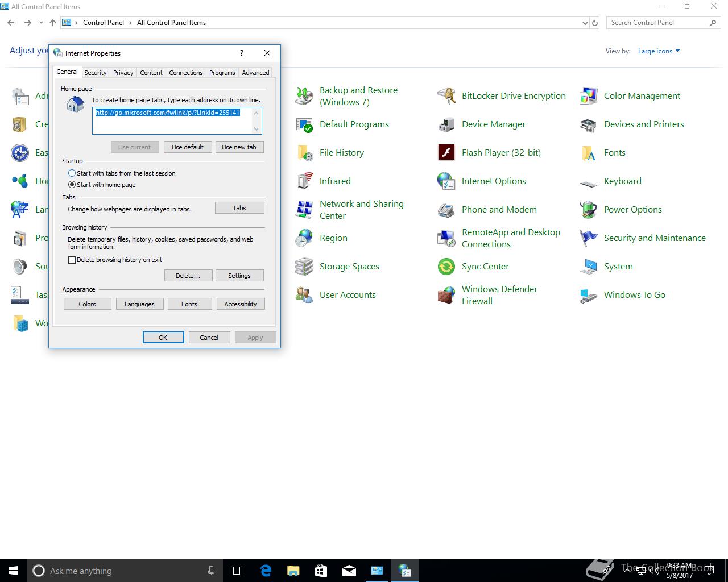Click the Use new tab button
The width and height of the screenshot is (728, 582).
pyautogui.click(x=239, y=147)
